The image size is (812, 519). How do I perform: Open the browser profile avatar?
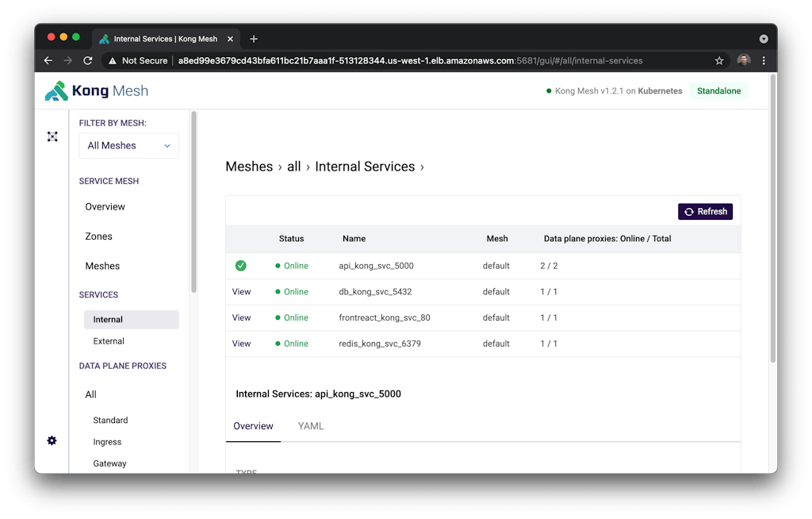743,60
